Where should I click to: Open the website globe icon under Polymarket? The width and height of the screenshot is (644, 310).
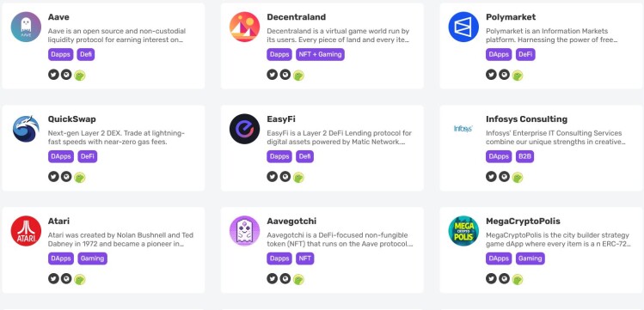point(504,75)
